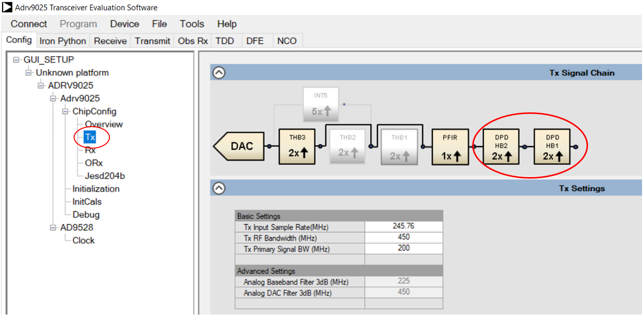The width and height of the screenshot is (644, 315).
Task: Collapse the AD9528 tree node
Action: 54,228
